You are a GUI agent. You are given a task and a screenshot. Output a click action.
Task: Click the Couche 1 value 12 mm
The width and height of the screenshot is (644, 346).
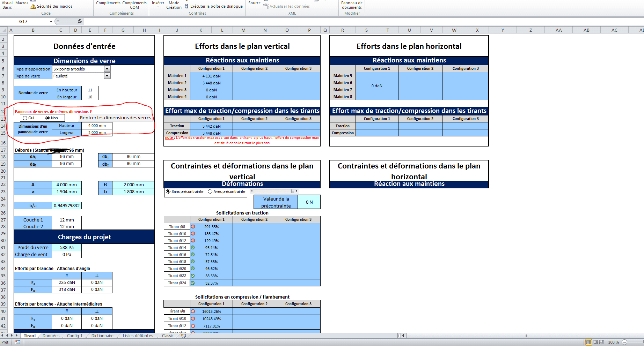67,220
